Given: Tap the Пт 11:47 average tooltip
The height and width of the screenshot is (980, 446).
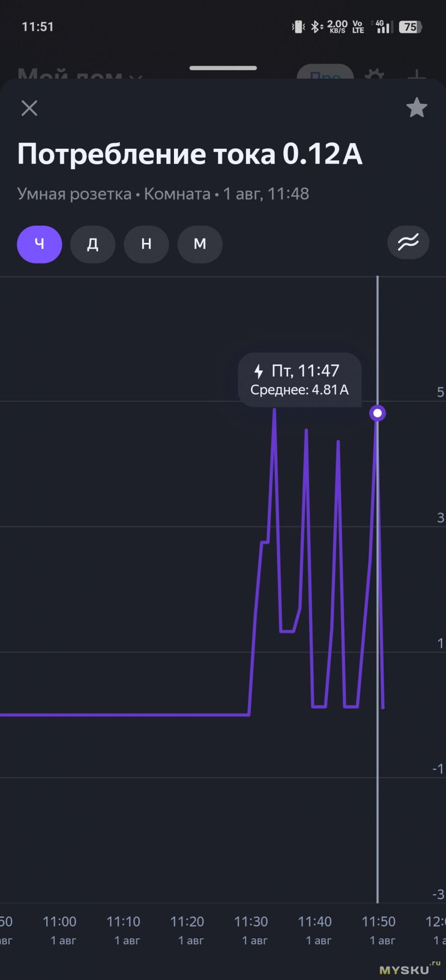Looking at the screenshot, I should point(300,380).
